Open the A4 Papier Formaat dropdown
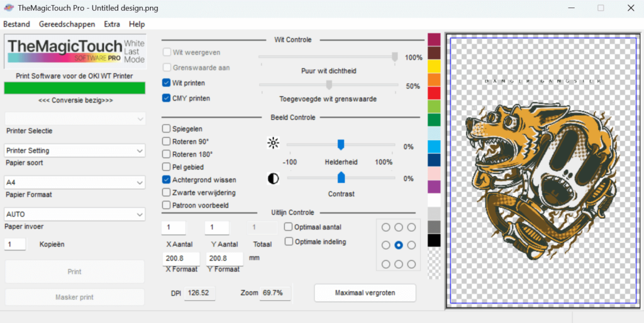 (x=75, y=182)
